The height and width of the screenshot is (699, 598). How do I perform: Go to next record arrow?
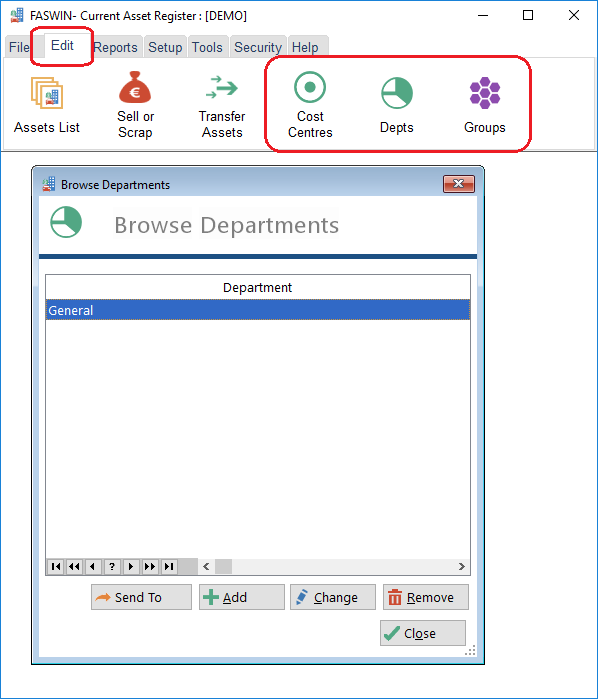pos(131,567)
